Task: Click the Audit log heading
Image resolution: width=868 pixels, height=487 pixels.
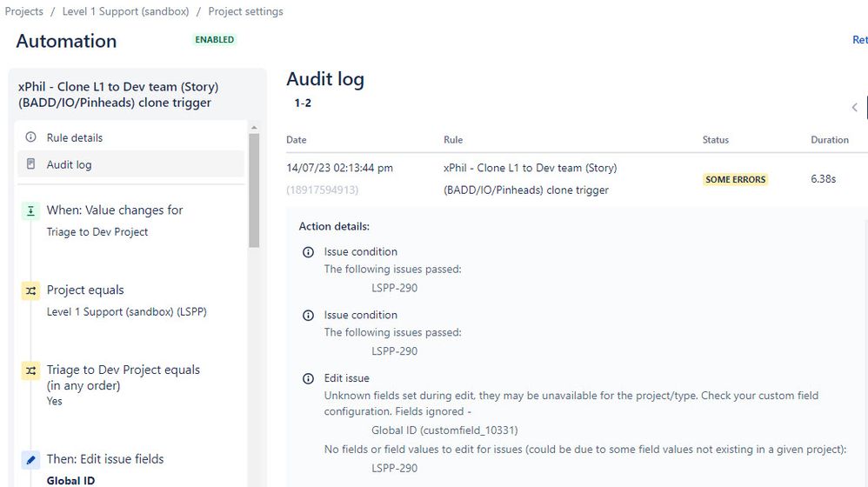Action: point(325,79)
